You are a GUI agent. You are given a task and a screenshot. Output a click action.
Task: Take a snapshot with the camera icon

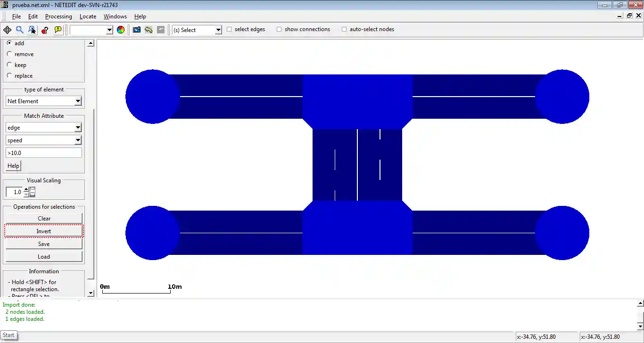tap(137, 30)
